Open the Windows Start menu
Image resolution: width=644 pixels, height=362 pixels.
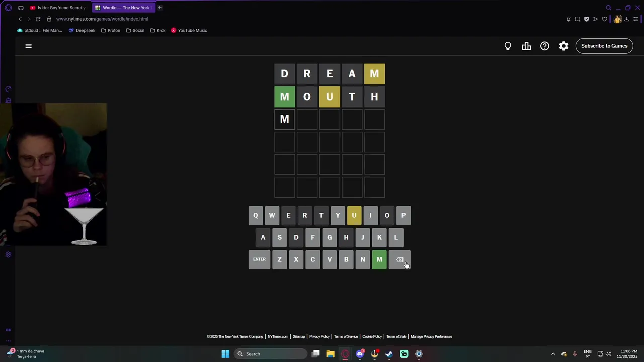point(225,354)
